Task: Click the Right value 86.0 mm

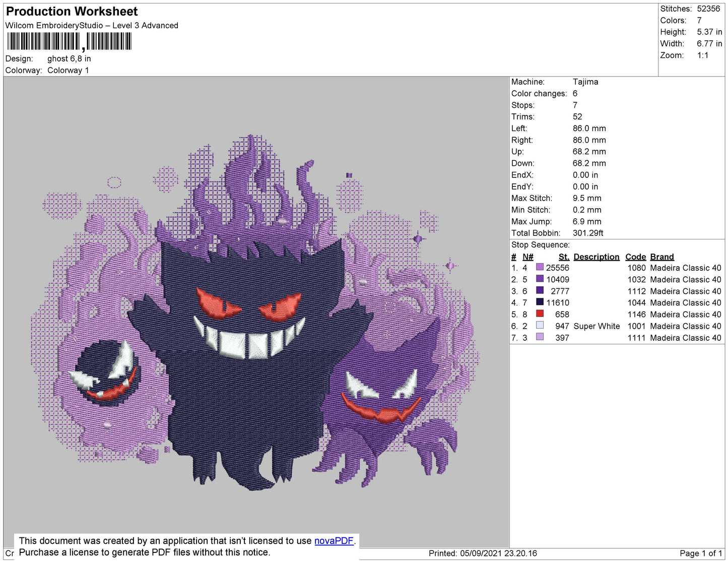Action: tap(589, 140)
